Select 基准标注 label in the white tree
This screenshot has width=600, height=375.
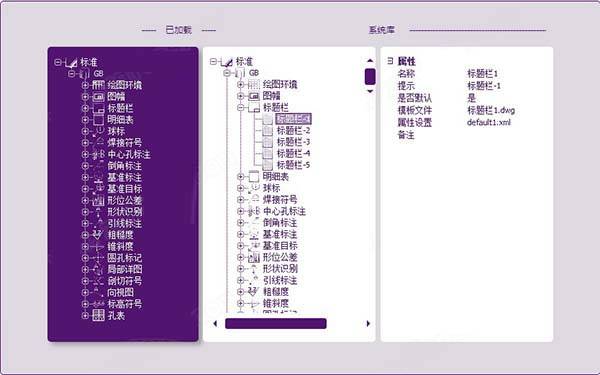(x=280, y=234)
